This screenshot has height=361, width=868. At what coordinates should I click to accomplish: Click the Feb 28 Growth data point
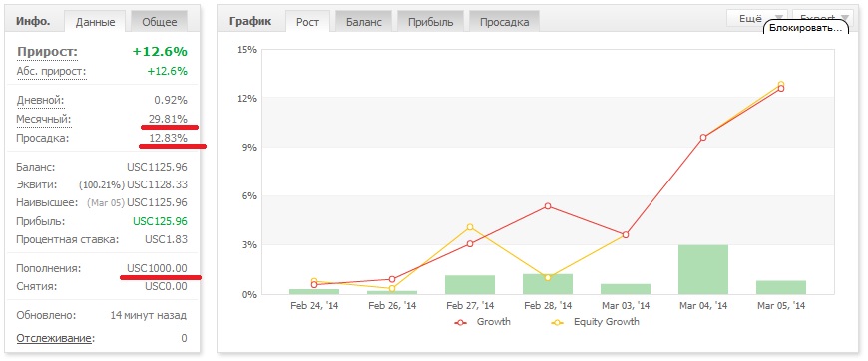tap(548, 206)
